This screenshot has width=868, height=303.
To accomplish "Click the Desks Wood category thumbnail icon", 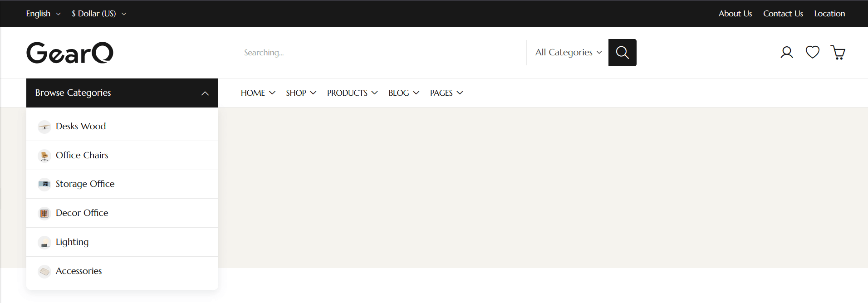I will coord(44,127).
